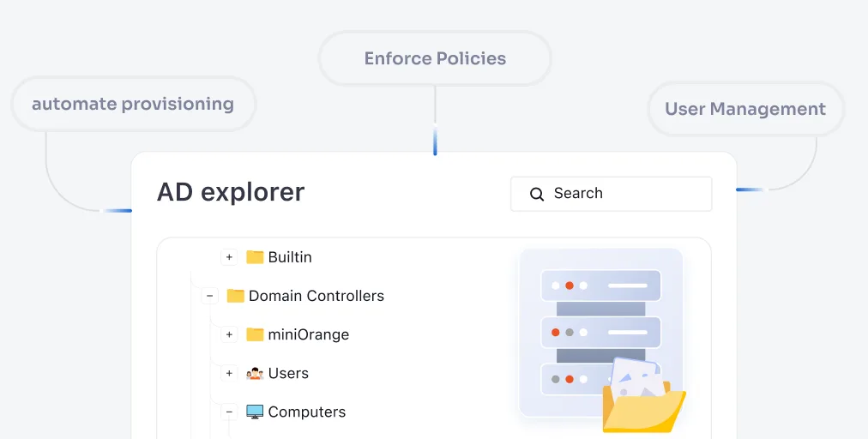The image size is (868, 439).
Task: Collapse the Domain Controllers node
Action: coord(210,296)
